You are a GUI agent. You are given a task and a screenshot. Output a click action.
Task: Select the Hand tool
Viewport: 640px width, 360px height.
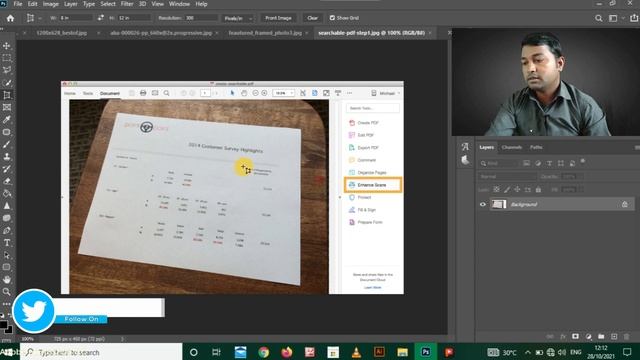point(7,280)
